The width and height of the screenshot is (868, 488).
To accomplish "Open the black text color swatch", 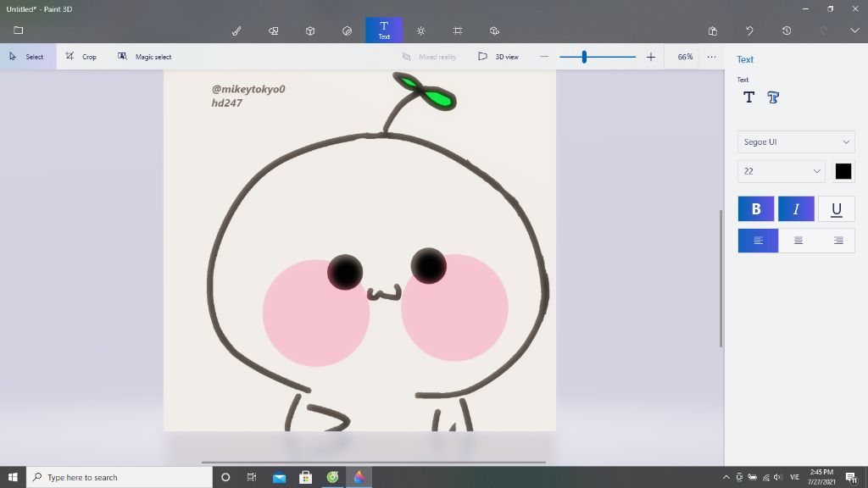I will coord(843,171).
